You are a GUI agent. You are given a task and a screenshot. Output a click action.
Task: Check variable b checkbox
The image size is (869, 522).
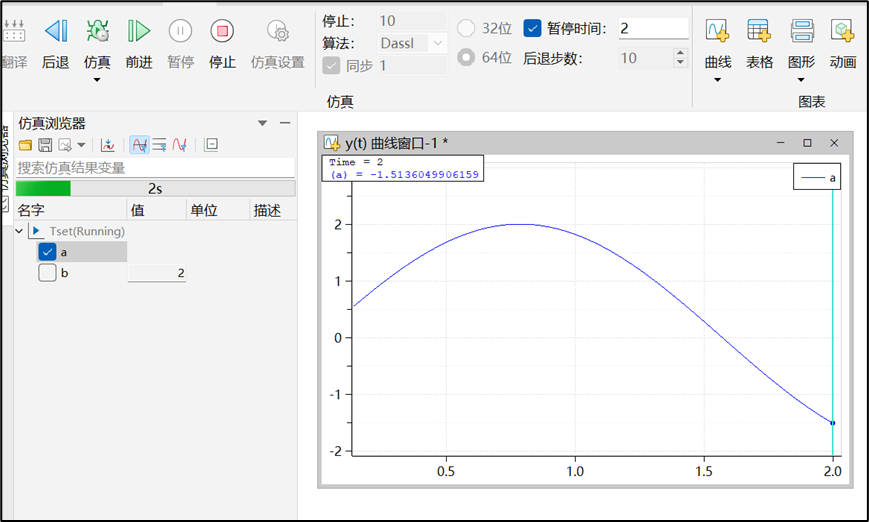tap(47, 273)
